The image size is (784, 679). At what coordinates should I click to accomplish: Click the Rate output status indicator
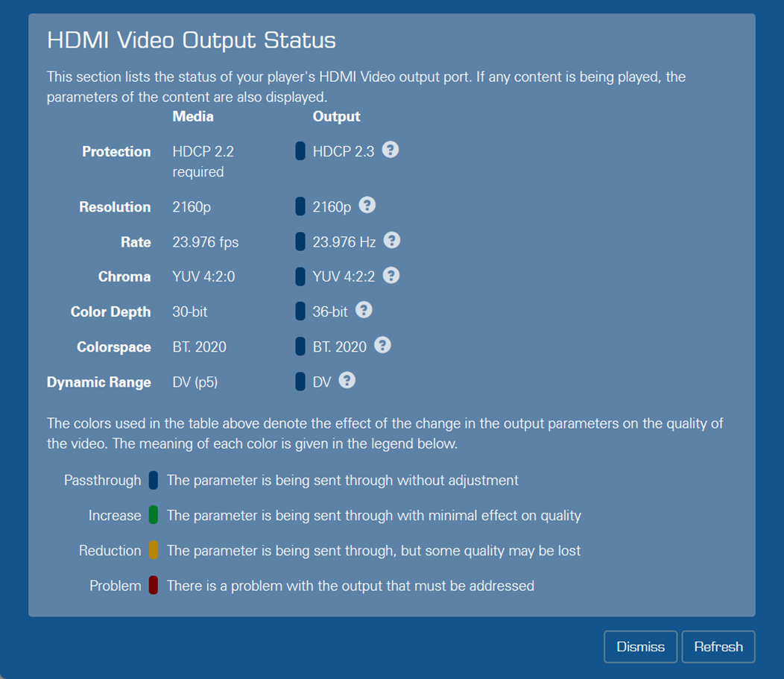[x=300, y=241]
